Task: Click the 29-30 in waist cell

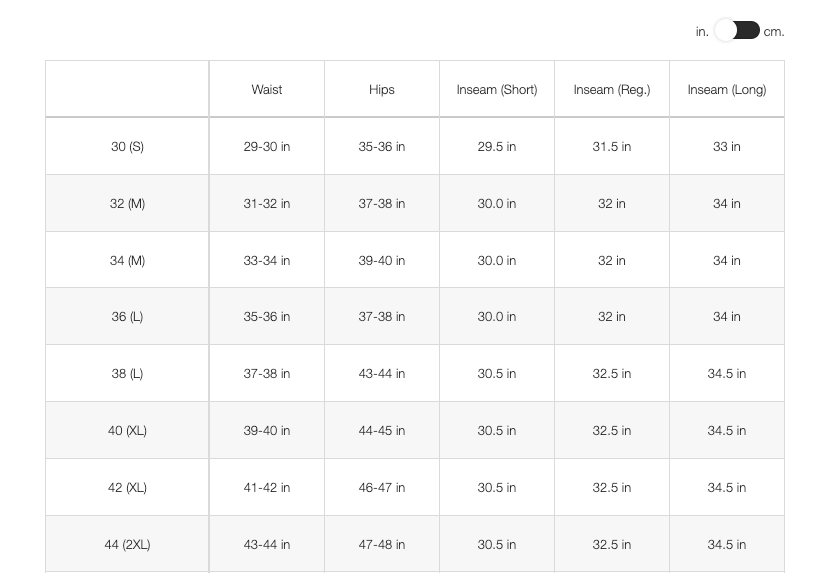Action: pos(267,146)
